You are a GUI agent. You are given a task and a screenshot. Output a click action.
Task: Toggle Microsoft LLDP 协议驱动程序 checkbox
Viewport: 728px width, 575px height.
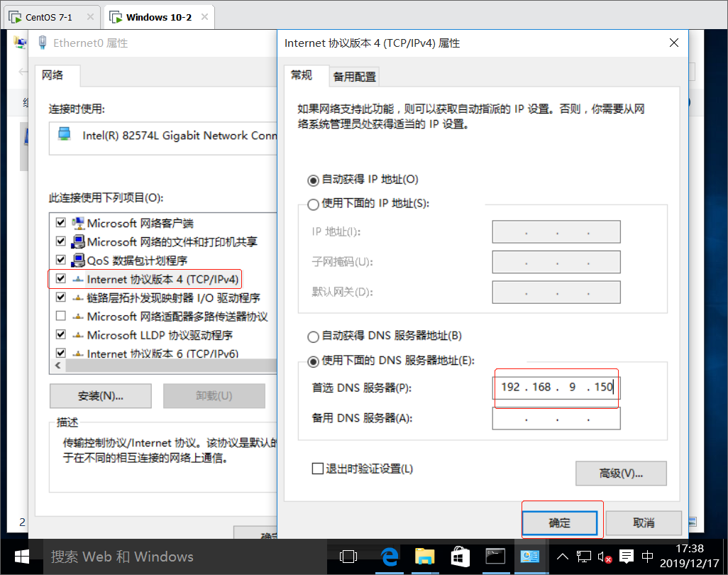tap(61, 334)
